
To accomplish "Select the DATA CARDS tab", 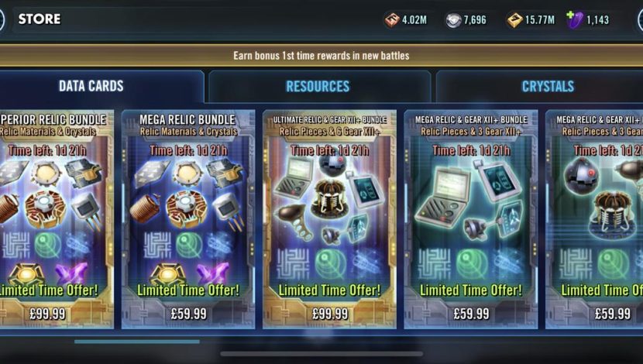I will click(x=91, y=86).
